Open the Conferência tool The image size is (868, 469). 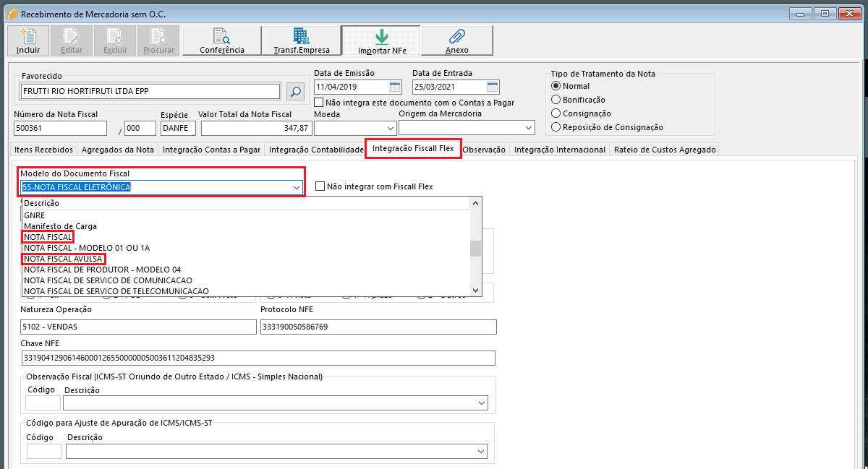pos(221,41)
